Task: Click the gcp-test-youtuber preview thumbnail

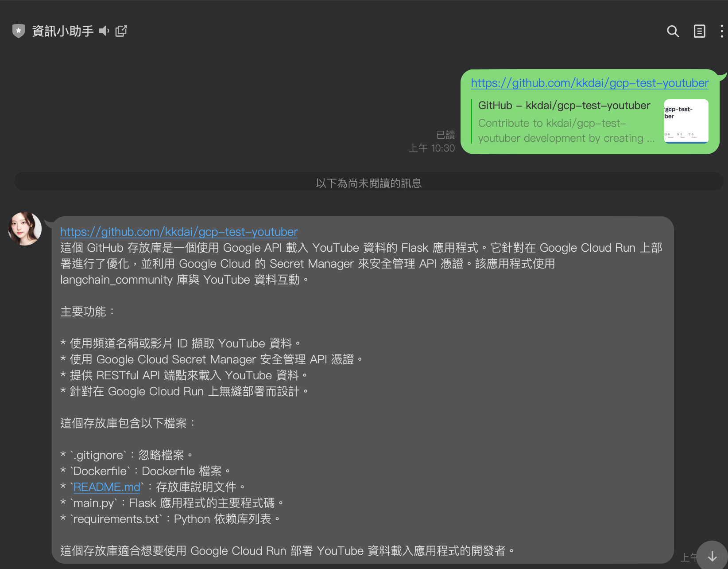Action: click(686, 121)
